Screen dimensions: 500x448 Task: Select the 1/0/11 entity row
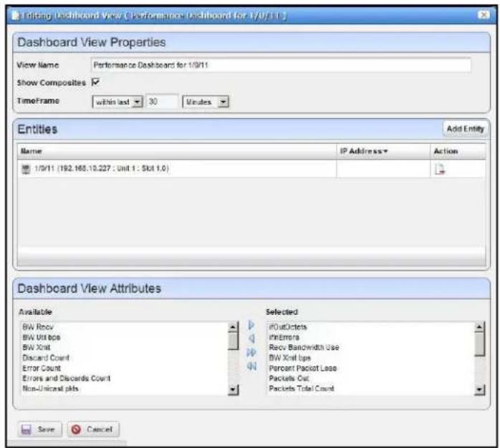point(251,169)
